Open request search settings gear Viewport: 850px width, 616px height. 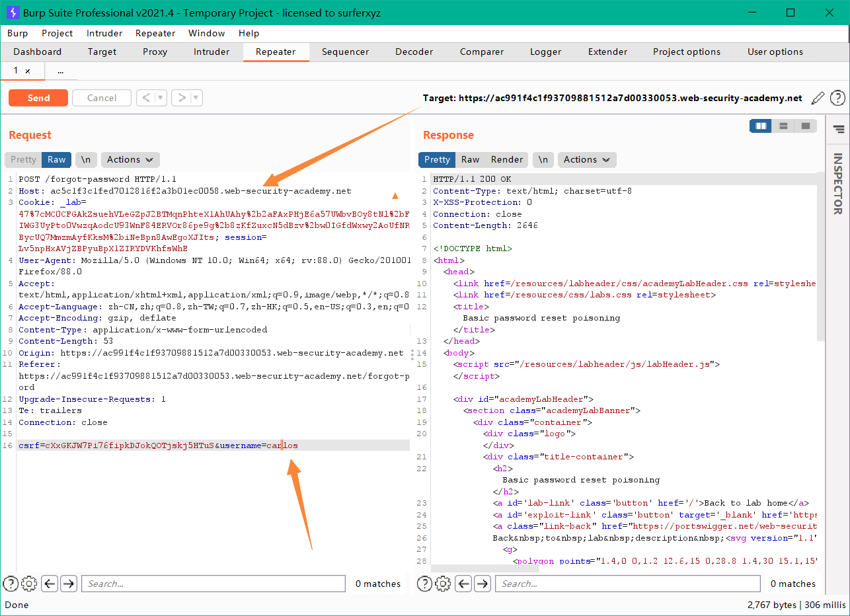point(29,584)
